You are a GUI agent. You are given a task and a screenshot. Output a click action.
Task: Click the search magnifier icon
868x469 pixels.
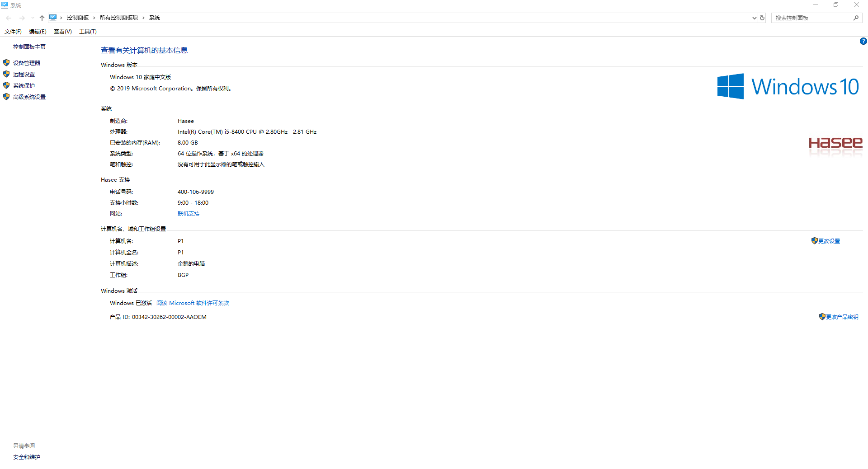pos(856,18)
